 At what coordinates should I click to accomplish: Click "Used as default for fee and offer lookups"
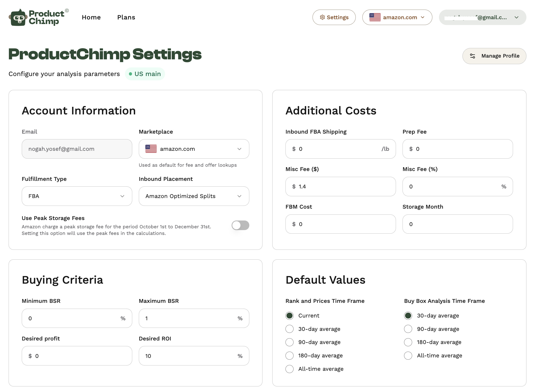pyautogui.click(x=188, y=165)
